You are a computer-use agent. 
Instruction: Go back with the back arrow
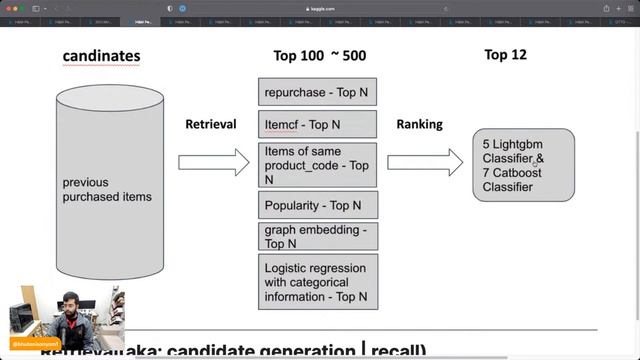(x=56, y=9)
